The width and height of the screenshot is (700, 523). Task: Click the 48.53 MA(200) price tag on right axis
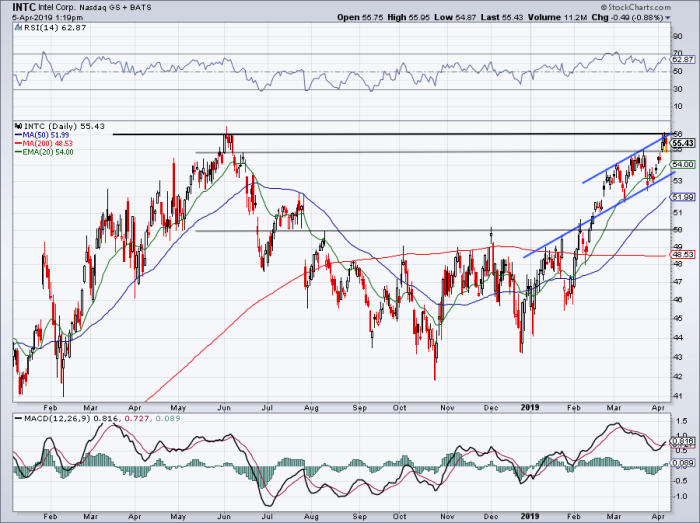[x=683, y=254]
